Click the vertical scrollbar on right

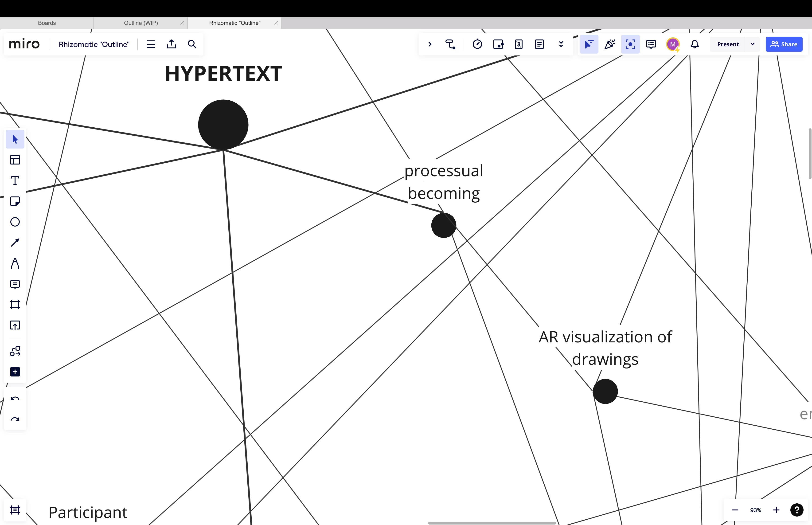(x=810, y=154)
